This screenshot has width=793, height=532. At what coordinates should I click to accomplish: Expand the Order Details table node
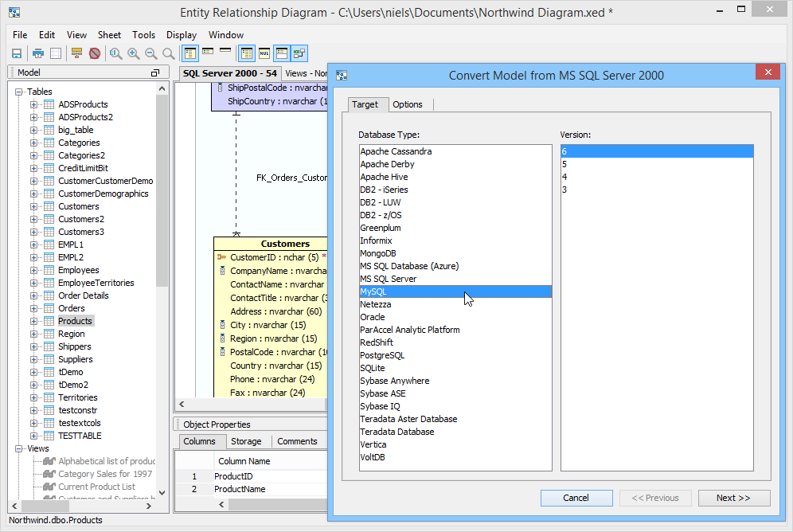33,295
